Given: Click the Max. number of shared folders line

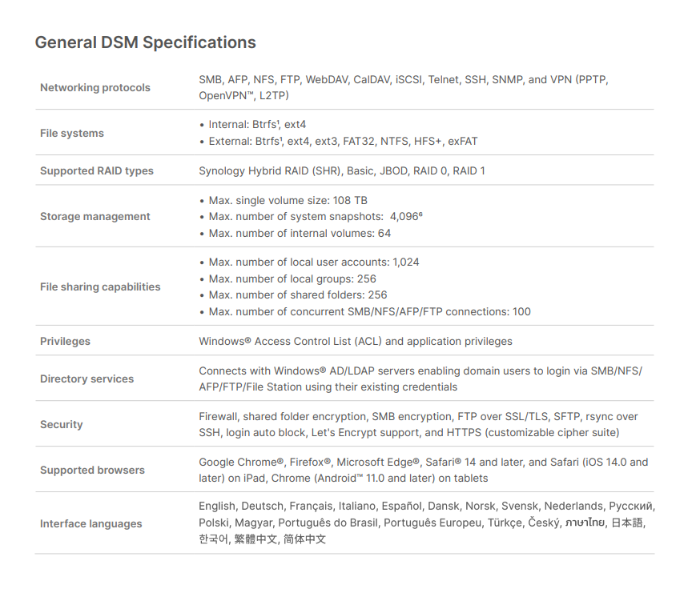Looking at the screenshot, I should point(298,295).
